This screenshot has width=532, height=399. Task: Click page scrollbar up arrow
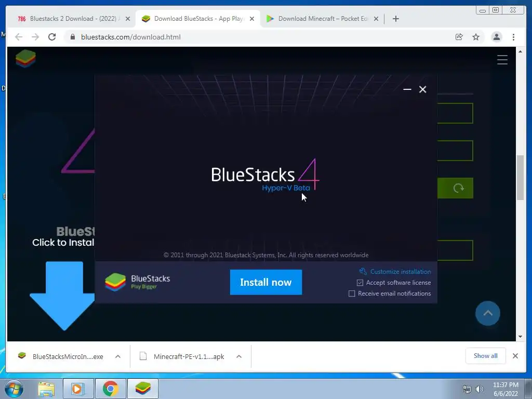coord(520,51)
